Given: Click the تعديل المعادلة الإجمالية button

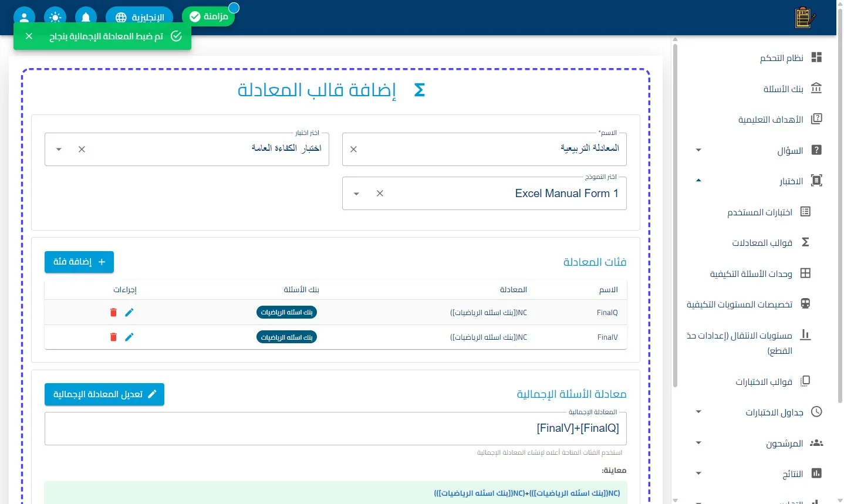Looking at the screenshot, I should point(104,394).
